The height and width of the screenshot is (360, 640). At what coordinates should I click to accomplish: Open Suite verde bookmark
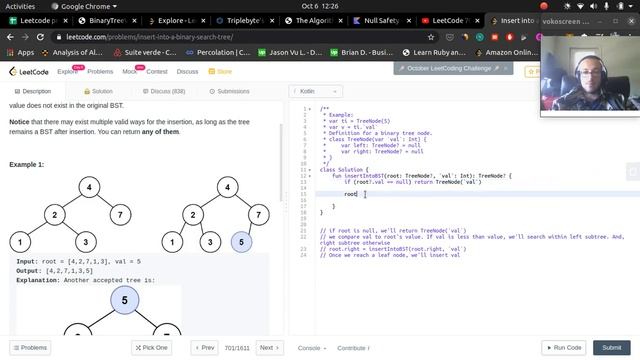tap(145, 53)
